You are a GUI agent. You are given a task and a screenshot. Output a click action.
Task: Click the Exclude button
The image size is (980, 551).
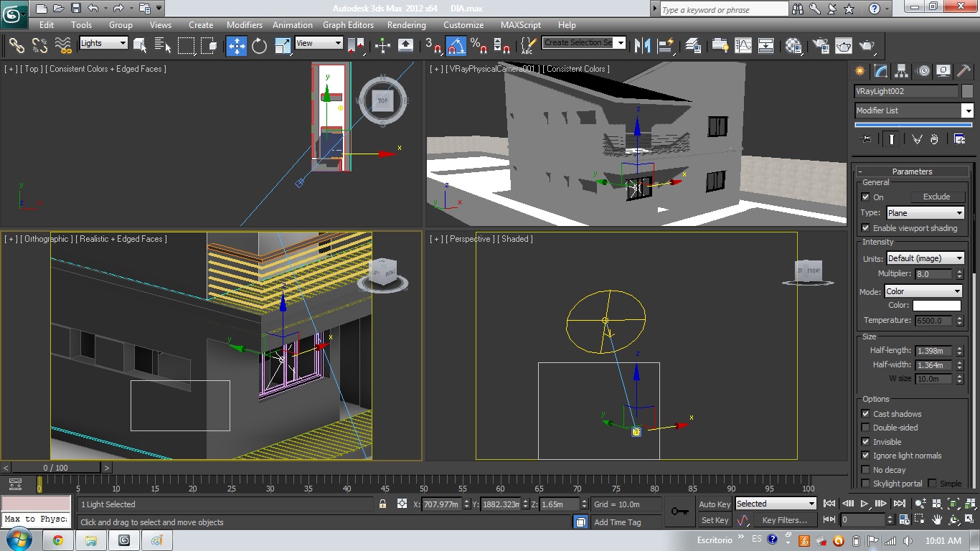tap(936, 197)
